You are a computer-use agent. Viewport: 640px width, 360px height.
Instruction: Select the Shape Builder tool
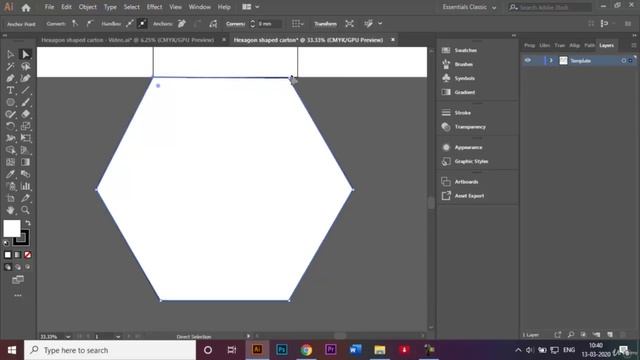pos(10,150)
